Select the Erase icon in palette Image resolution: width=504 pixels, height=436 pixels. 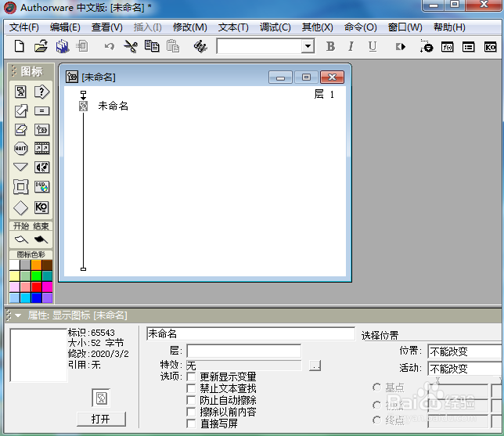point(21,130)
